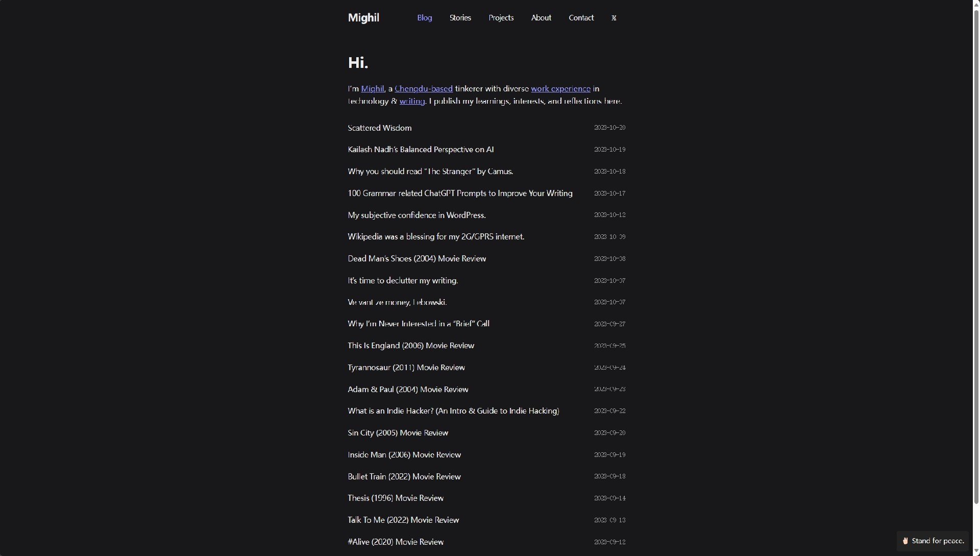The width and height of the screenshot is (980, 556).
Task: Open Dead Man's Shoes (2004) Movie Review
Action: 416,258
